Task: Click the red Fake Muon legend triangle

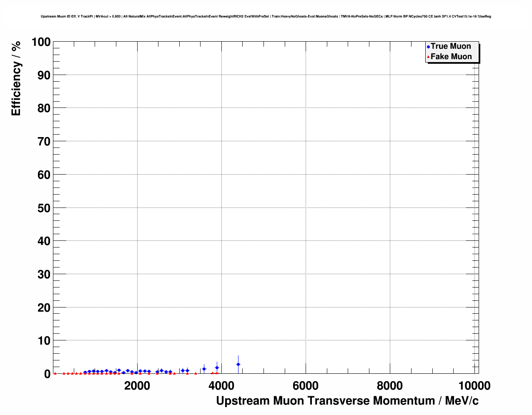Action: (x=428, y=57)
